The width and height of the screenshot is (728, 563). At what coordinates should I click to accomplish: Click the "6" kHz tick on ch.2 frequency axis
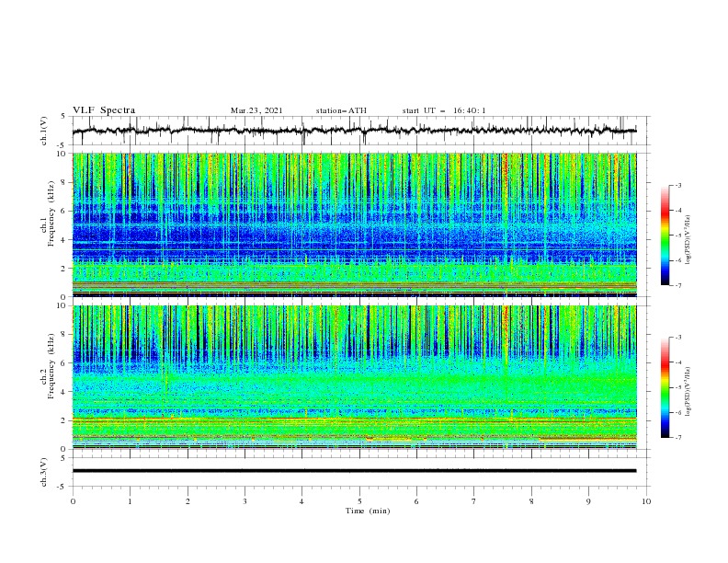click(63, 363)
